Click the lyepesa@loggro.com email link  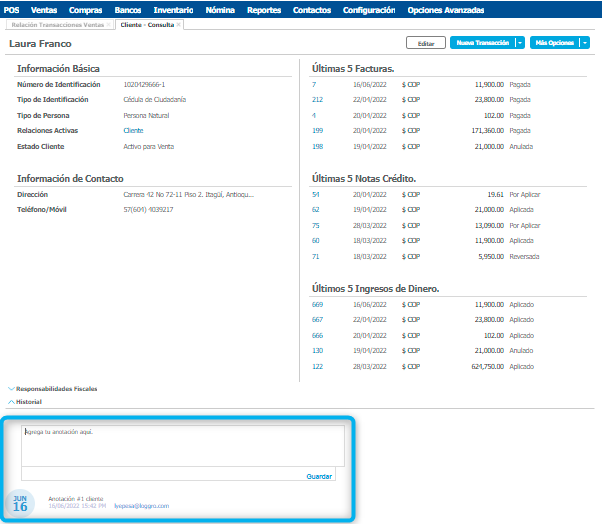141,506
